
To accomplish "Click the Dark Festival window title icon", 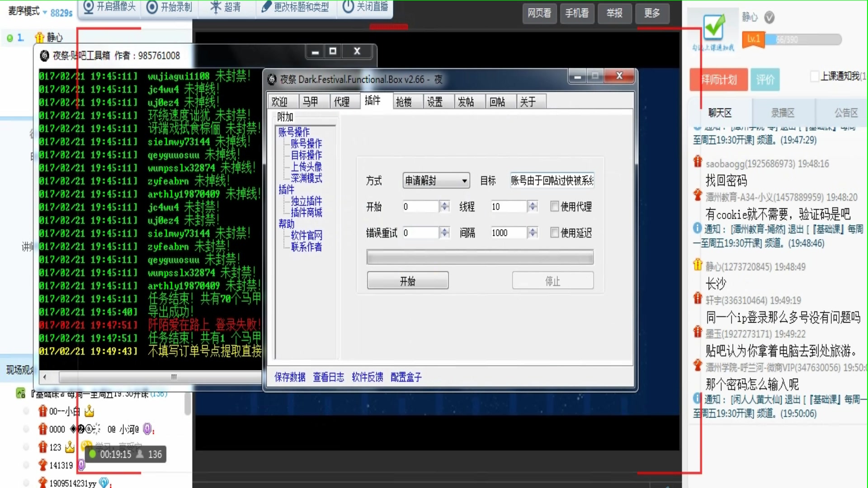I will pyautogui.click(x=272, y=80).
